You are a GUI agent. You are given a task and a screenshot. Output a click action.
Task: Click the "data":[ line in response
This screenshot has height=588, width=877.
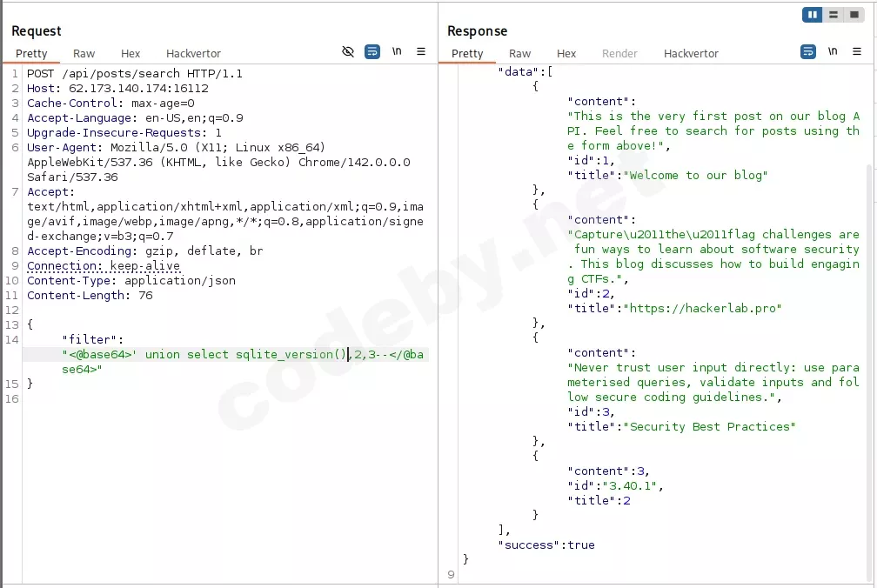(x=526, y=71)
